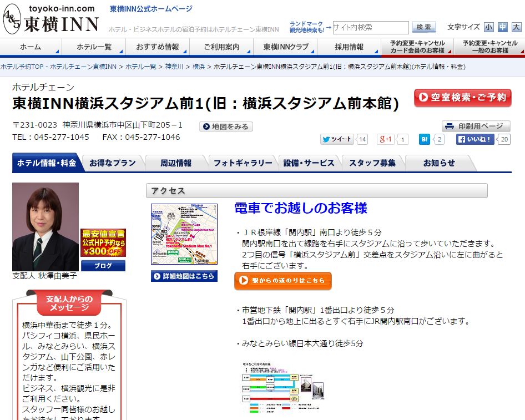Open the ホーム menu item
Viewport: 525px width, 420px height.
[x=31, y=47]
